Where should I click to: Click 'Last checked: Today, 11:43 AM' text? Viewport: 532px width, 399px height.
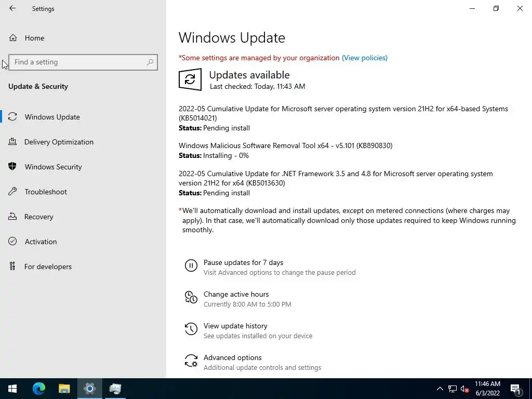point(257,87)
